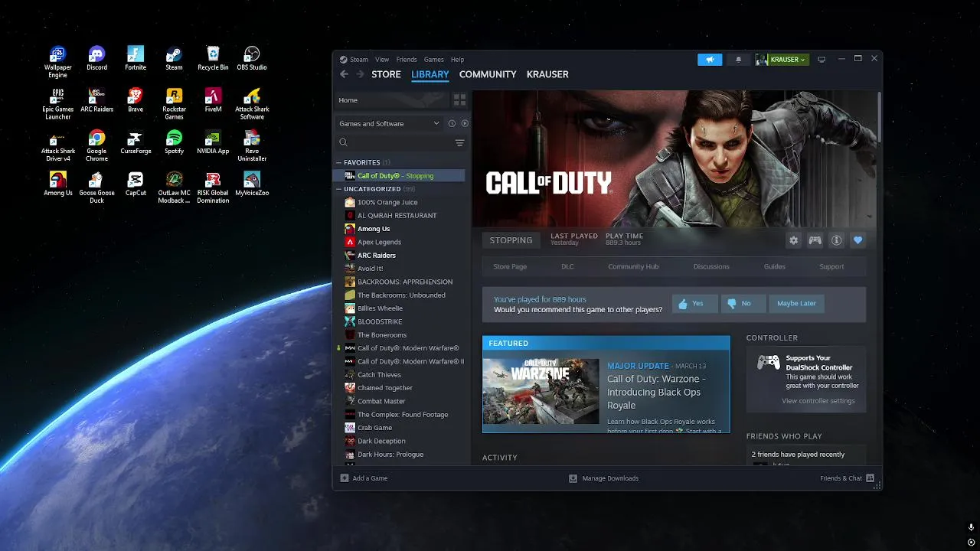Open the Games and Software dropdown
Viewport: 980px width, 551px height.
[x=389, y=123]
